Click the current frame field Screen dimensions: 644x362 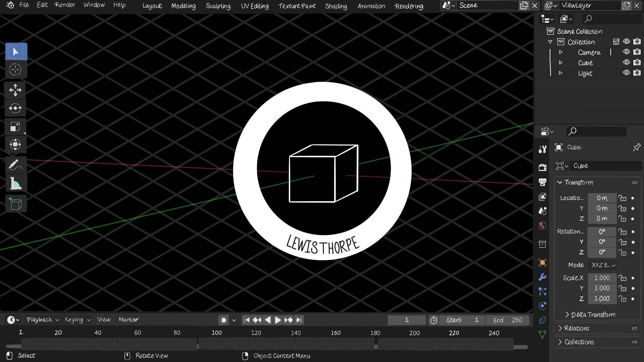[x=406, y=320]
